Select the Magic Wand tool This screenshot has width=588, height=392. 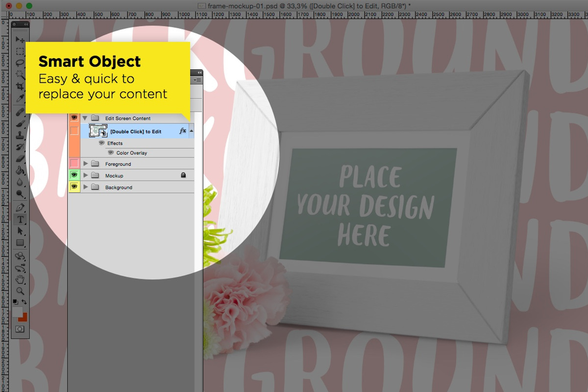click(x=20, y=74)
